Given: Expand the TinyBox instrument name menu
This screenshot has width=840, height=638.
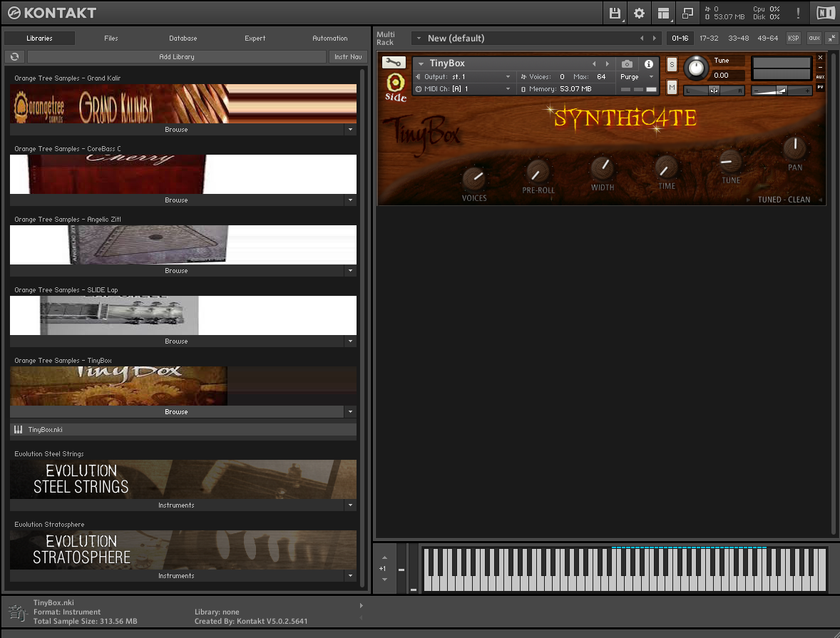Looking at the screenshot, I should pos(421,63).
